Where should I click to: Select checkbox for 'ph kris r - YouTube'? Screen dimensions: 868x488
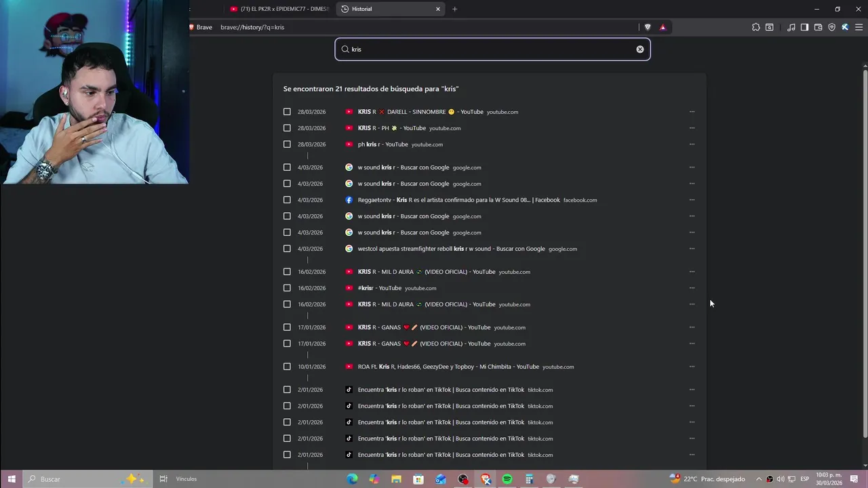pyautogui.click(x=287, y=144)
